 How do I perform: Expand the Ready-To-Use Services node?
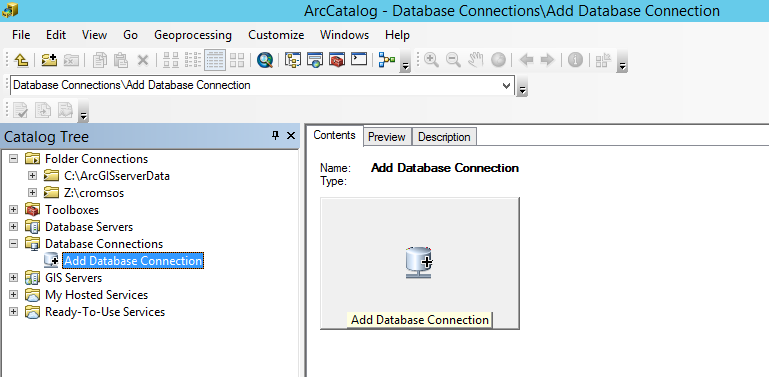[14, 312]
